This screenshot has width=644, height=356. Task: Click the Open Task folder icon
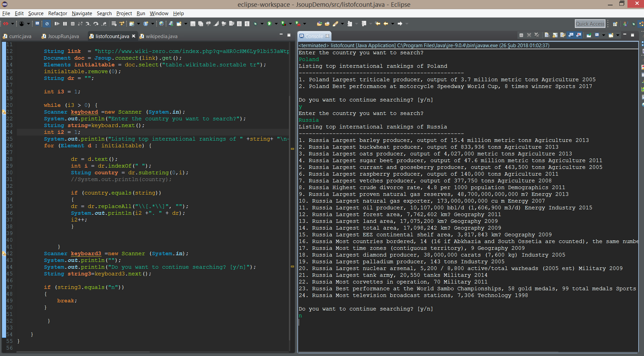[x=327, y=24]
